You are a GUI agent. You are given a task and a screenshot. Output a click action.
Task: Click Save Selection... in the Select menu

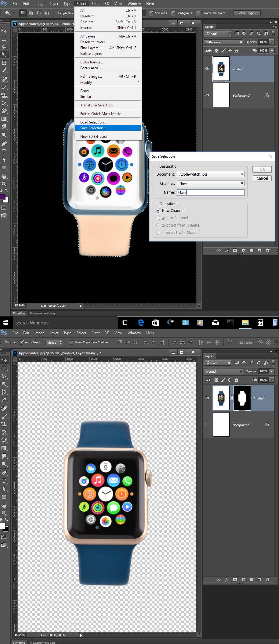pos(108,128)
